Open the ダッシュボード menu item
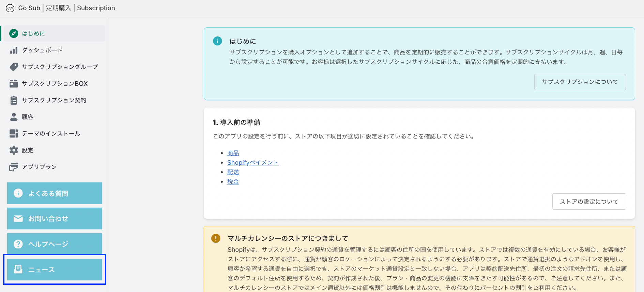The width and height of the screenshot is (644, 292). click(42, 50)
